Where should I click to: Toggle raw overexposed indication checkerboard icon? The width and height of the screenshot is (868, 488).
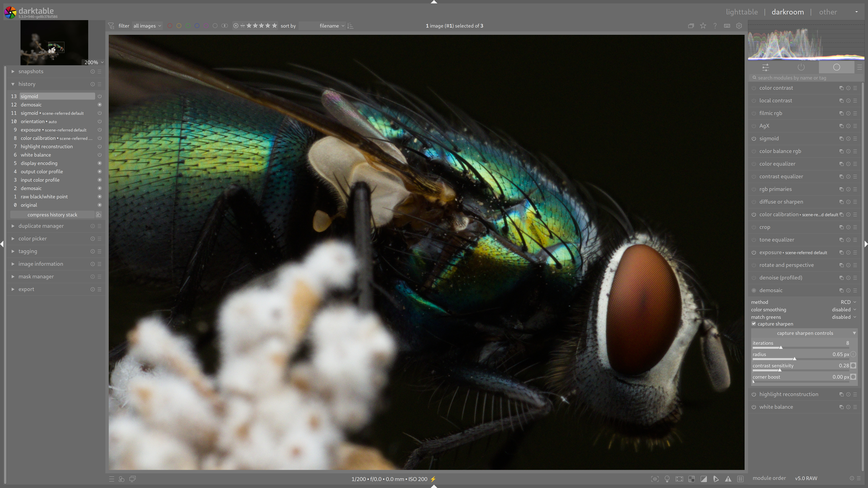[x=691, y=479]
